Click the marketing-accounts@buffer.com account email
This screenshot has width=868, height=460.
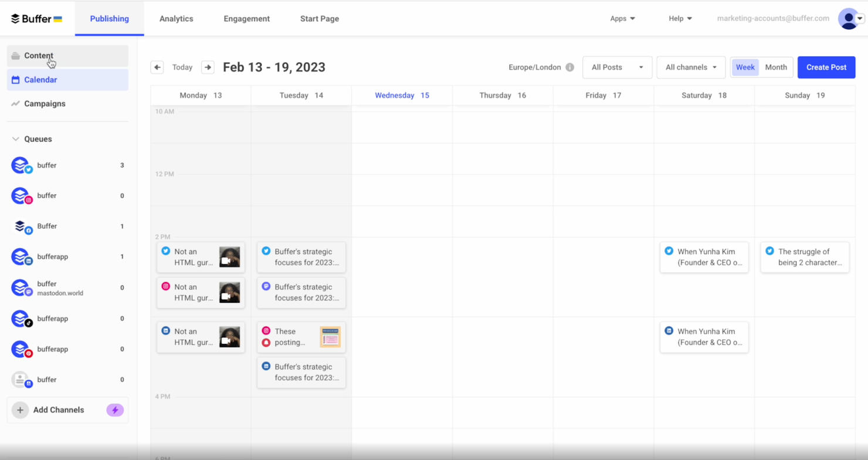[773, 19]
